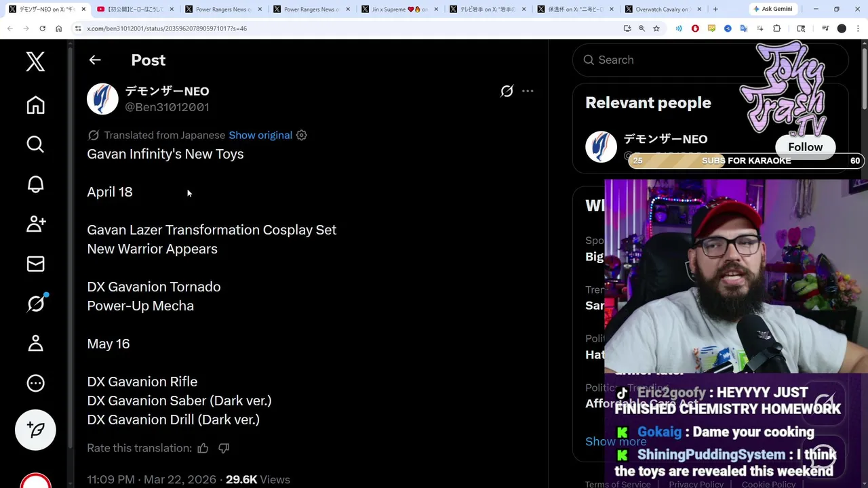The image size is (868, 488).
Task: Click the browser address bar URL
Action: click(167, 28)
